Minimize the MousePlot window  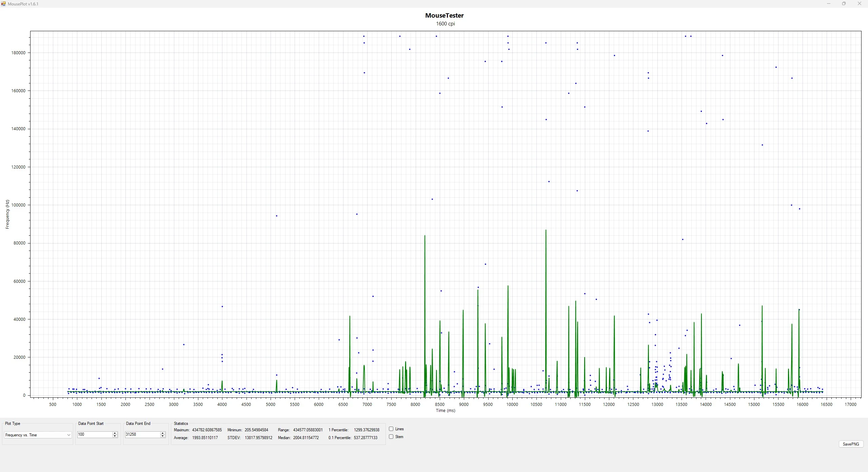(x=829, y=4)
